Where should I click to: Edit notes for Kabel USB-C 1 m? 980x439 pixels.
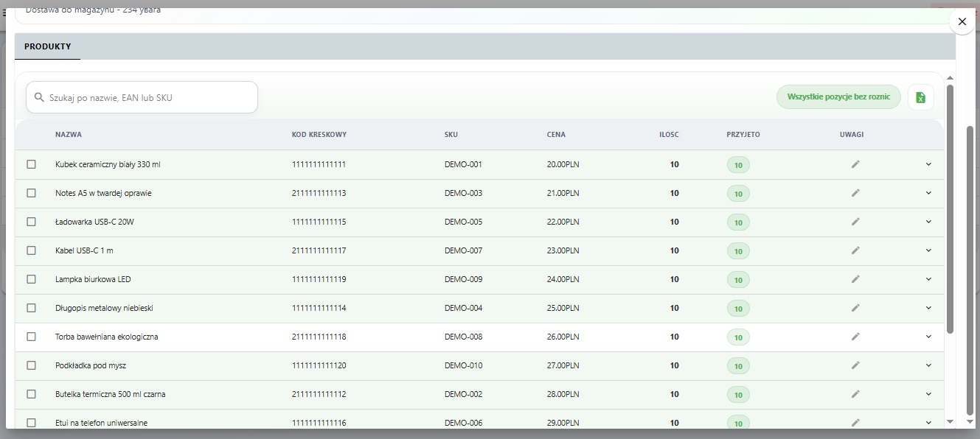[x=855, y=250]
